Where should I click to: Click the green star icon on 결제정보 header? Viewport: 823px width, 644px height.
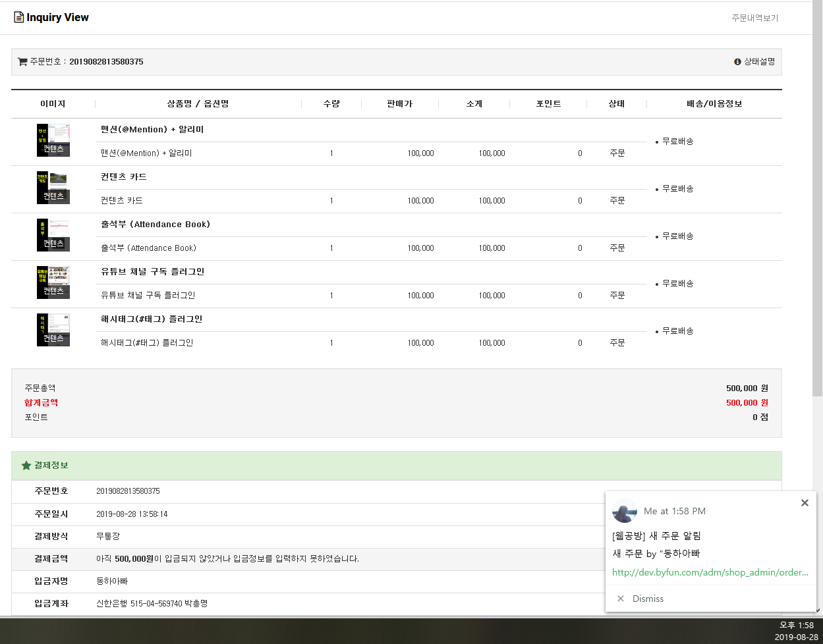[x=25, y=466]
